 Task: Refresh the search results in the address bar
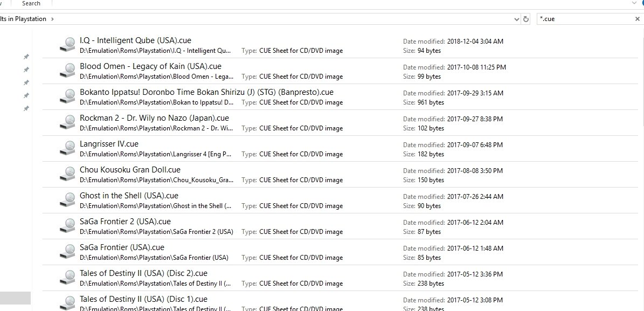coord(526,19)
